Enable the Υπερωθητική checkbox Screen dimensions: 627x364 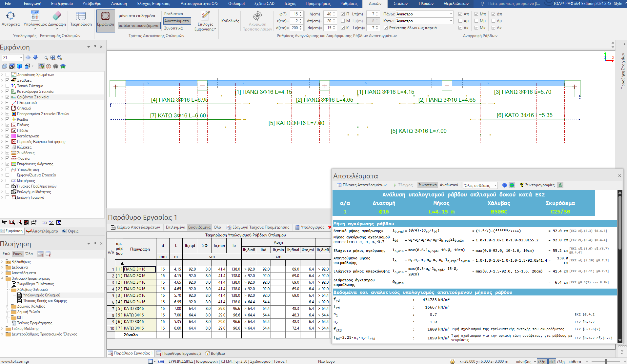pyautogui.click(x=8, y=170)
